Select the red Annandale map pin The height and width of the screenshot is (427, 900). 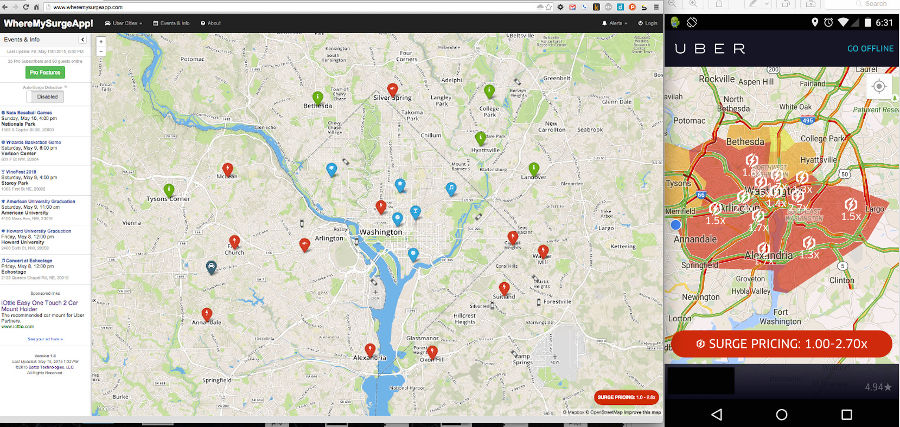tap(207, 314)
